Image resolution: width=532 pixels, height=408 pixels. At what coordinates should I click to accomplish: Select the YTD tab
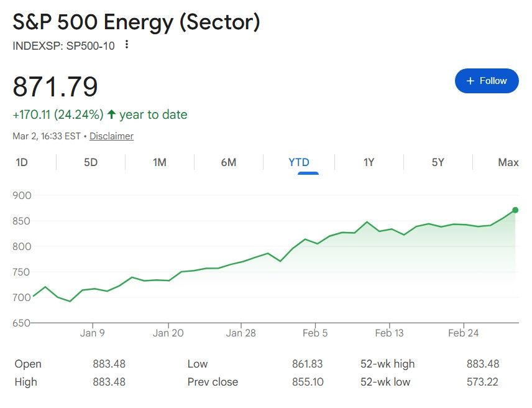point(299,162)
